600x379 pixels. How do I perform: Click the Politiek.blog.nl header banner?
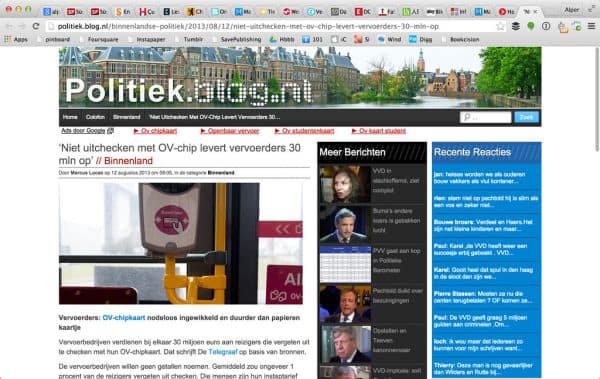300,77
